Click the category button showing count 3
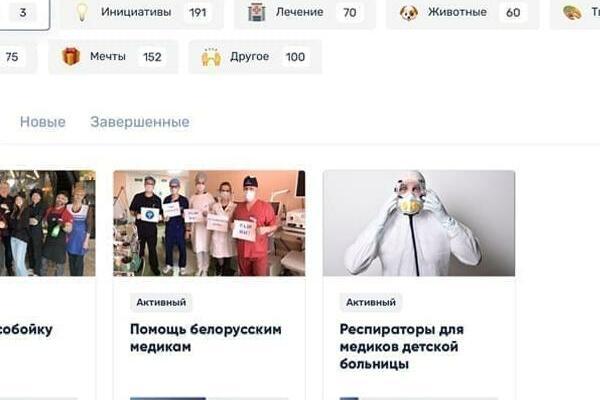Image resolution: width=600 pixels, height=400 pixels. (x=24, y=13)
